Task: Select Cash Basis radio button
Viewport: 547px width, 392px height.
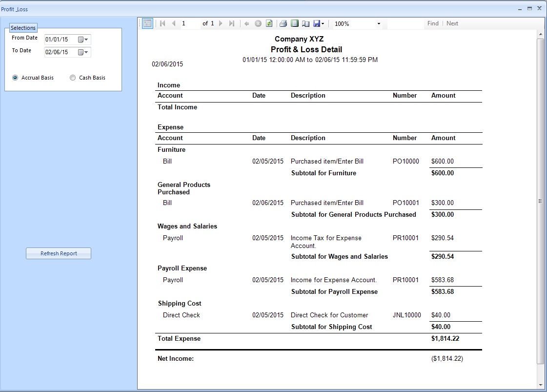Action: coord(73,78)
